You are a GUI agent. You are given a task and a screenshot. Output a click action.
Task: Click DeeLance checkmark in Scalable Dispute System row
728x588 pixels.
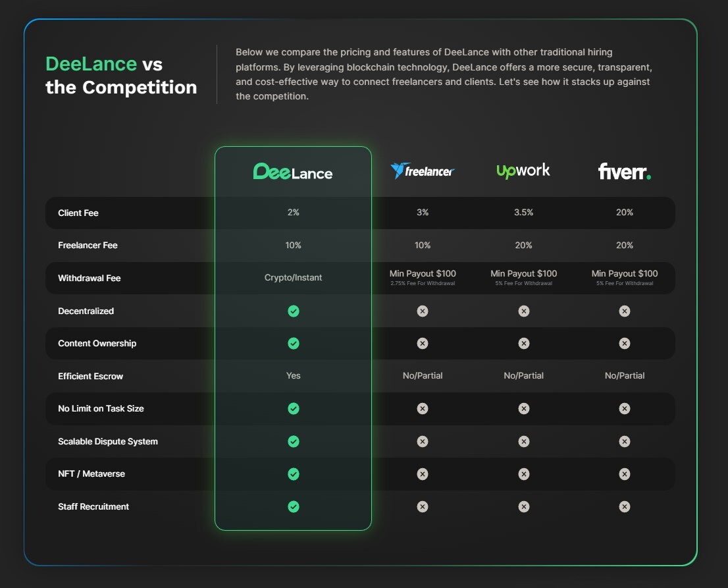(x=294, y=441)
